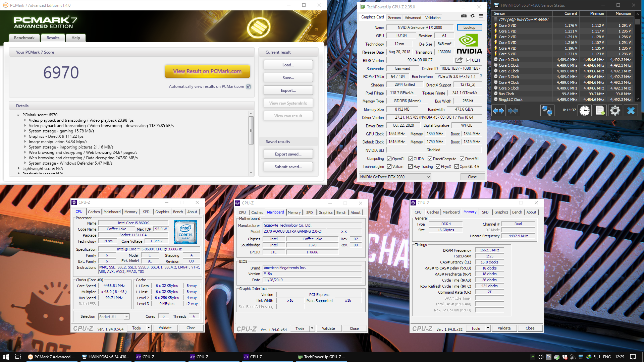Click NVIDIA tray icon in system tray
This screenshot has height=362, width=644.
[x=532, y=357]
